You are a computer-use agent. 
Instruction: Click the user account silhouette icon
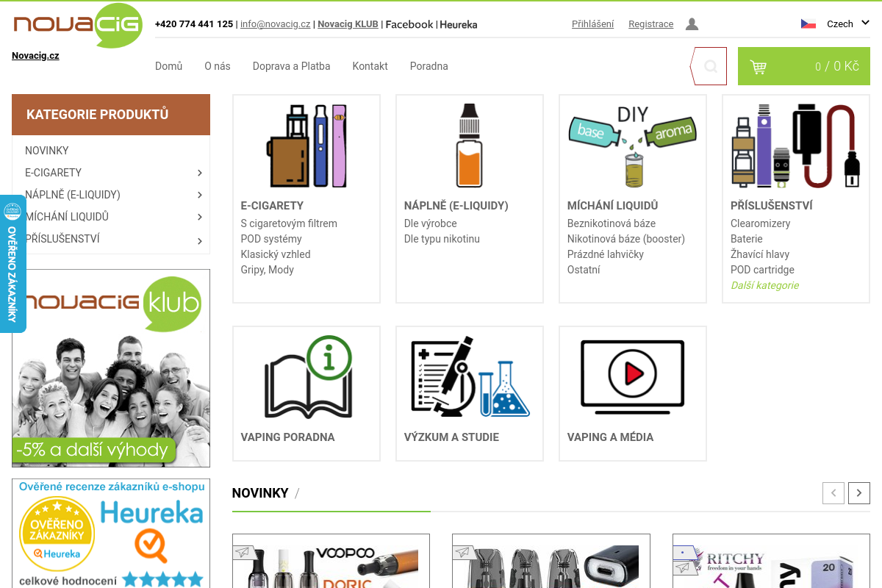(x=692, y=24)
